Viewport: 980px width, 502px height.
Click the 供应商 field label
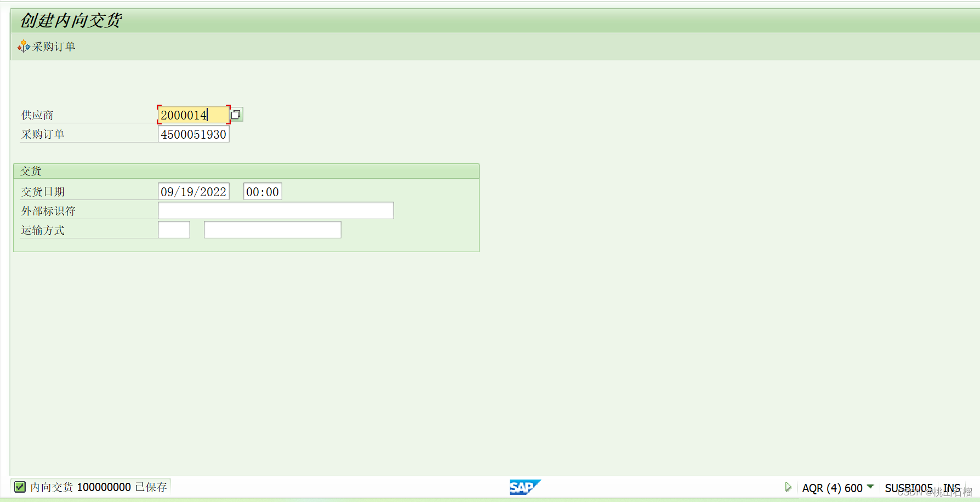[x=36, y=115]
